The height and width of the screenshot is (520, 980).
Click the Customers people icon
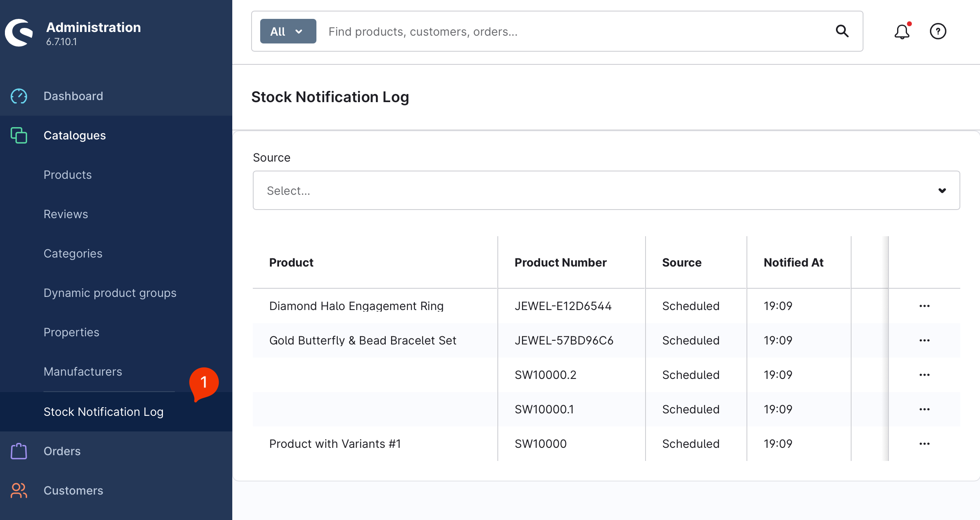(19, 490)
